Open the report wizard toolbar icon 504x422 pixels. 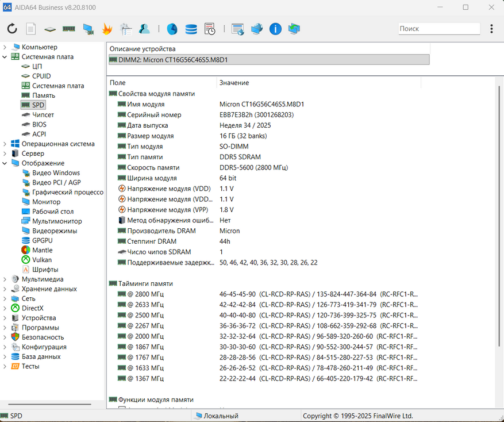point(126,29)
